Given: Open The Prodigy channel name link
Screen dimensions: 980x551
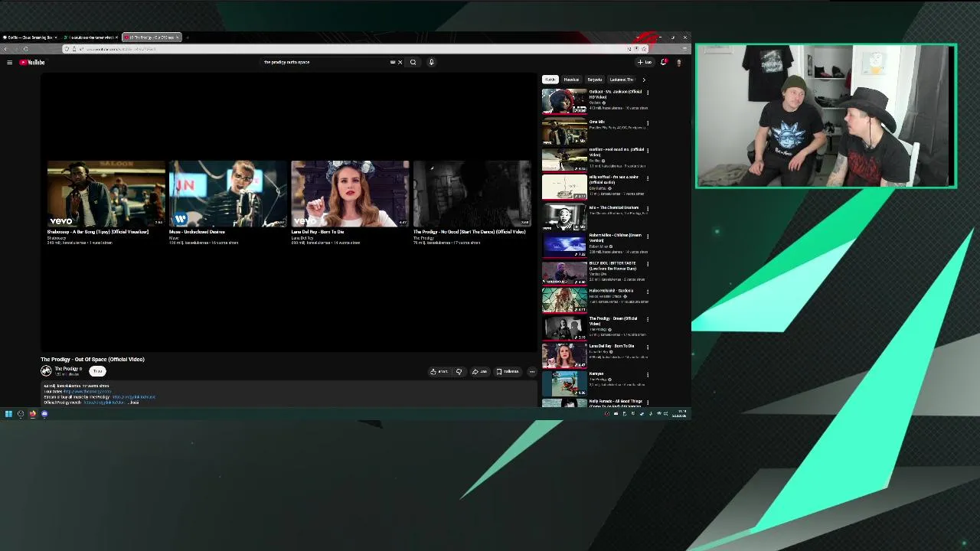Looking at the screenshot, I should pos(66,369).
